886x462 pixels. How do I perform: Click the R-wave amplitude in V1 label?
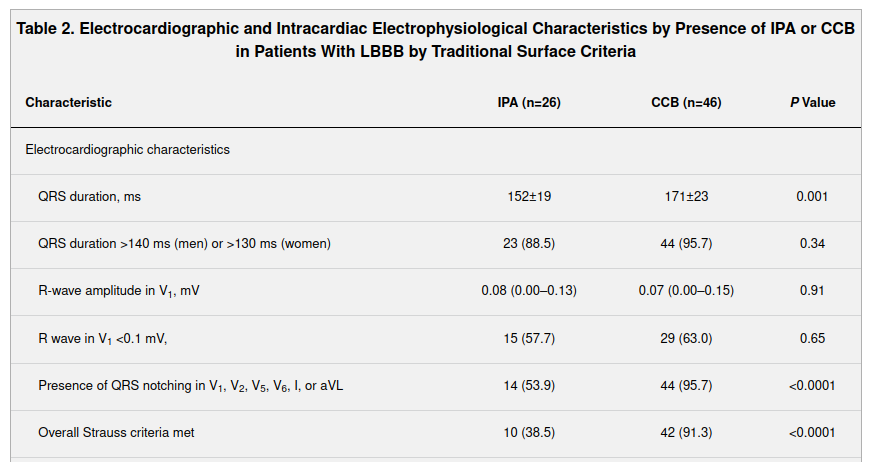[x=125, y=291]
